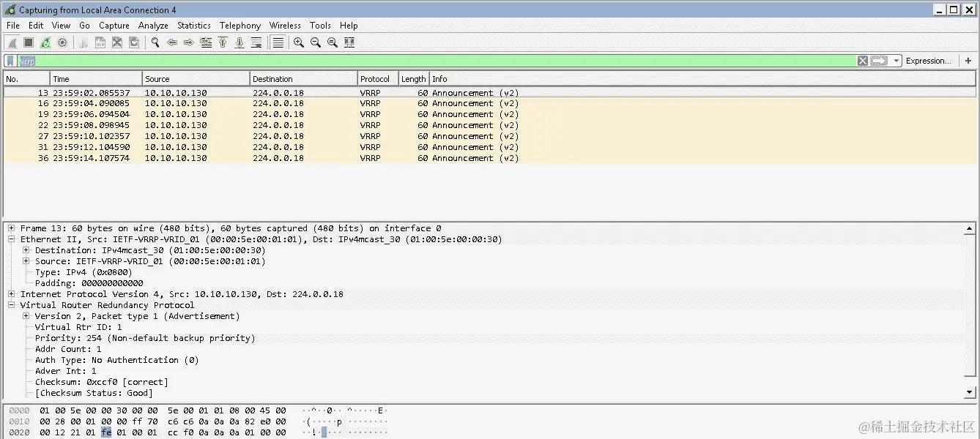Open the capture options gear icon
Screen dimensions: 980x439
(62, 42)
